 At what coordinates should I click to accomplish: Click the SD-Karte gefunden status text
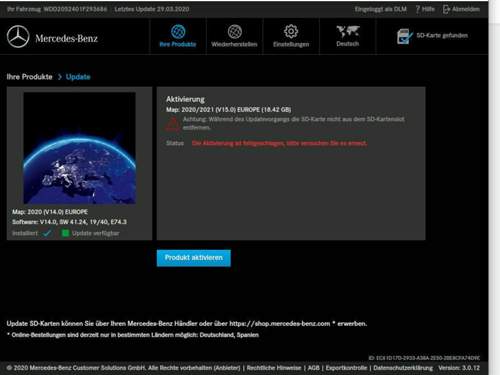tap(442, 35)
